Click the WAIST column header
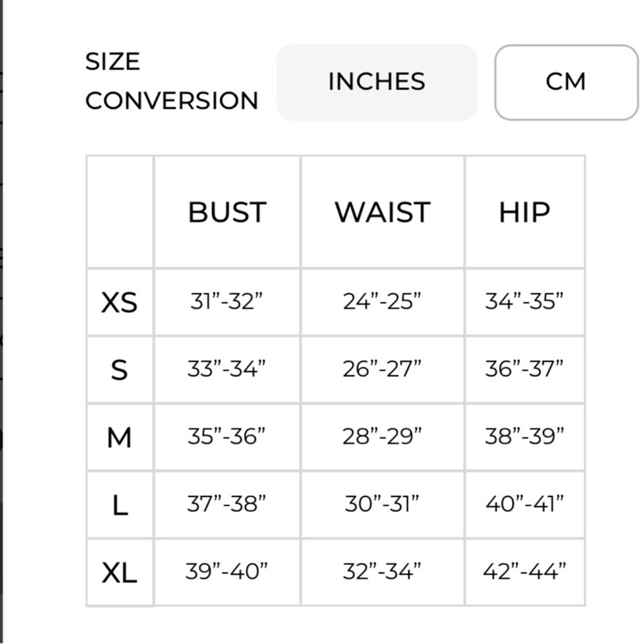Image resolution: width=644 pixels, height=644 pixels. tap(383, 213)
